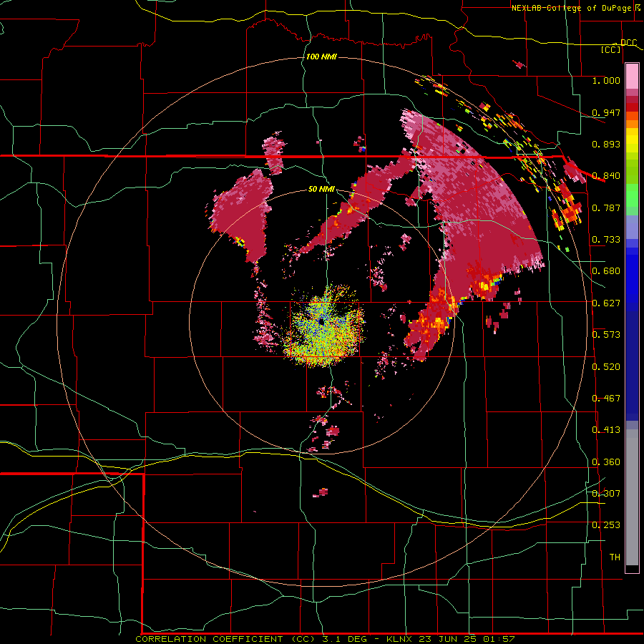
Task: Click the 0.893 color scale value
Action: 606,144
